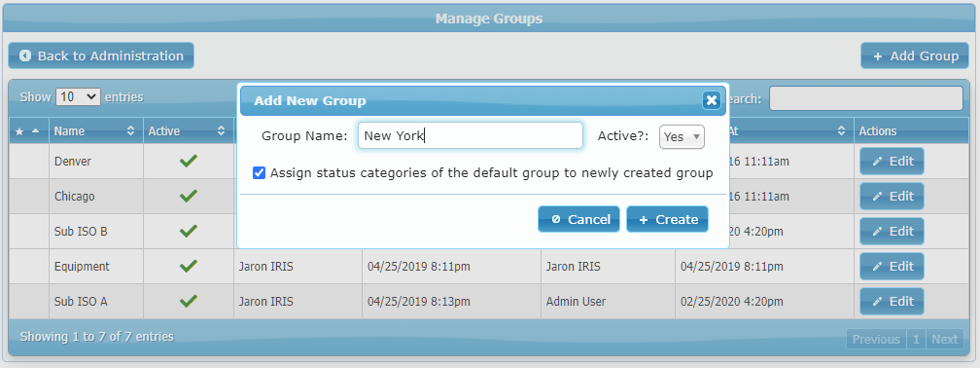
Task: Click the Equipment active checkmark icon
Action: (189, 266)
